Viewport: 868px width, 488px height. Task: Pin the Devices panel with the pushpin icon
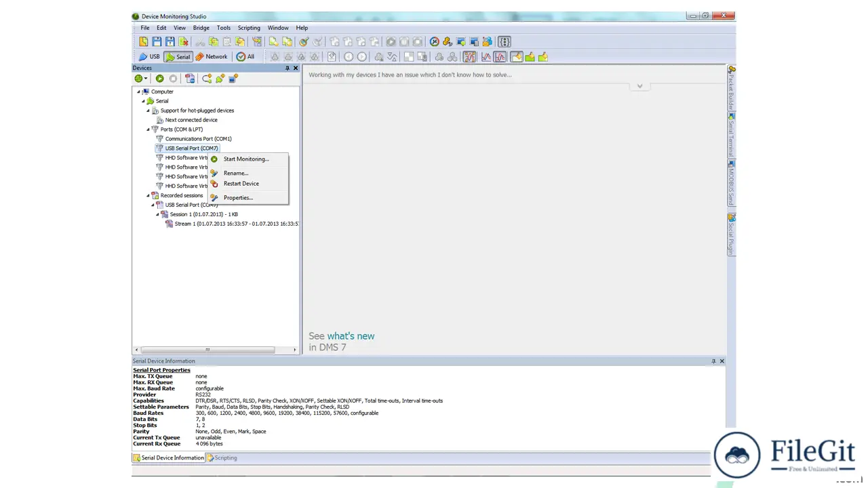coord(287,68)
